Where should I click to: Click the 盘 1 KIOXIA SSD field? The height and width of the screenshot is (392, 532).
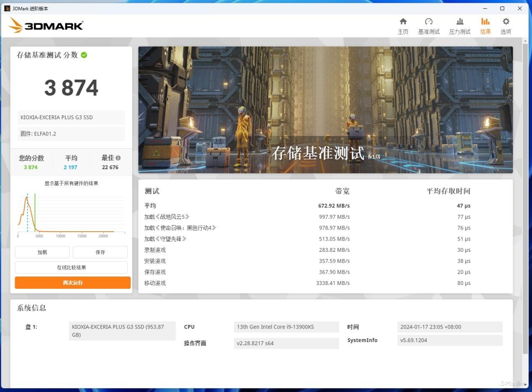[x=122, y=331]
